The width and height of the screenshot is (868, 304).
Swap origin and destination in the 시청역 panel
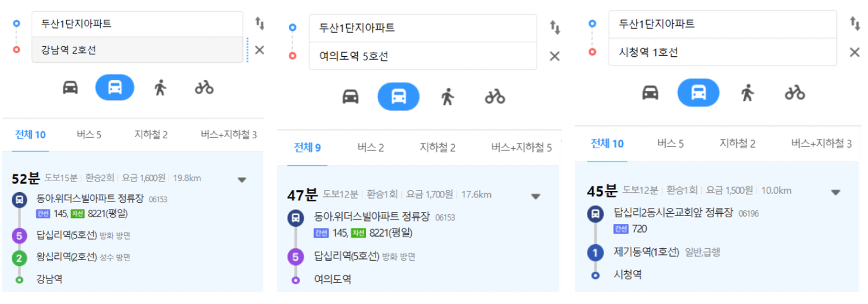tap(855, 23)
